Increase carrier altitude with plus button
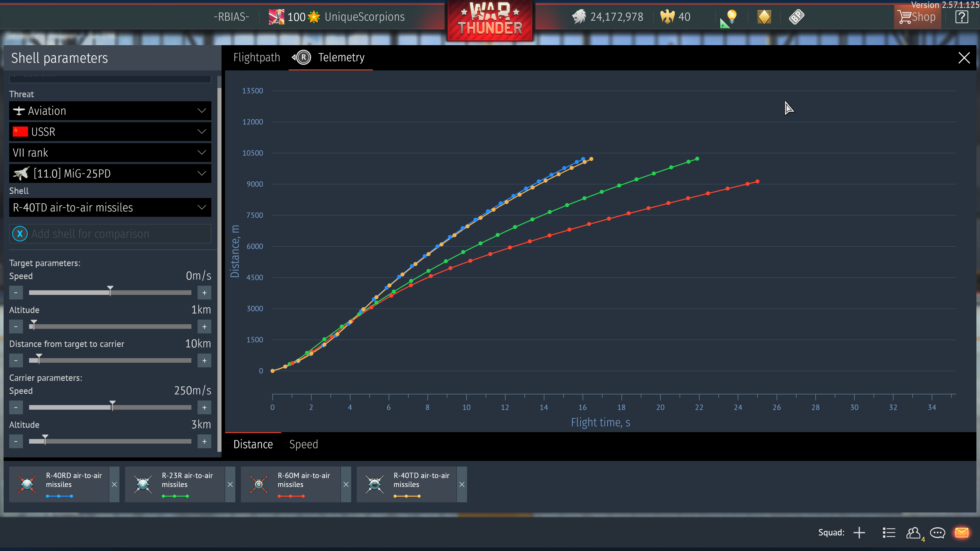This screenshot has height=551, width=980. click(x=204, y=442)
